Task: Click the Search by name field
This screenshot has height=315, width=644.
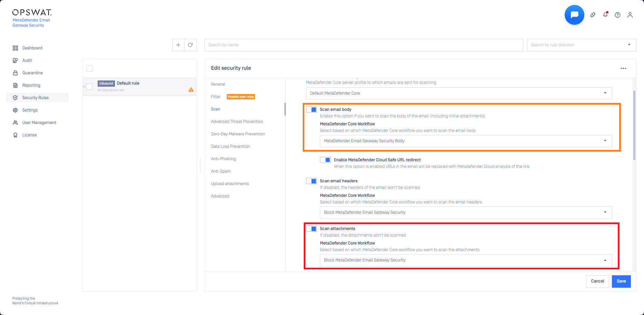Action: pyautogui.click(x=363, y=45)
